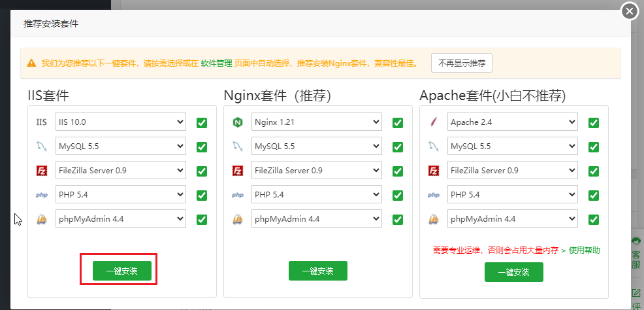644x310 pixels.
Task: Click the red 需要专业运维 warning text
Action: (496, 250)
